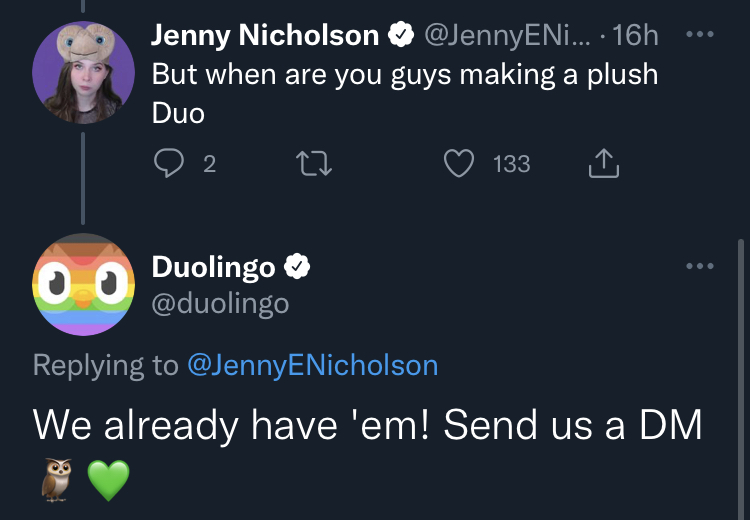
Task: Open Duolingo's rainbow owl avatar
Action: point(83,284)
